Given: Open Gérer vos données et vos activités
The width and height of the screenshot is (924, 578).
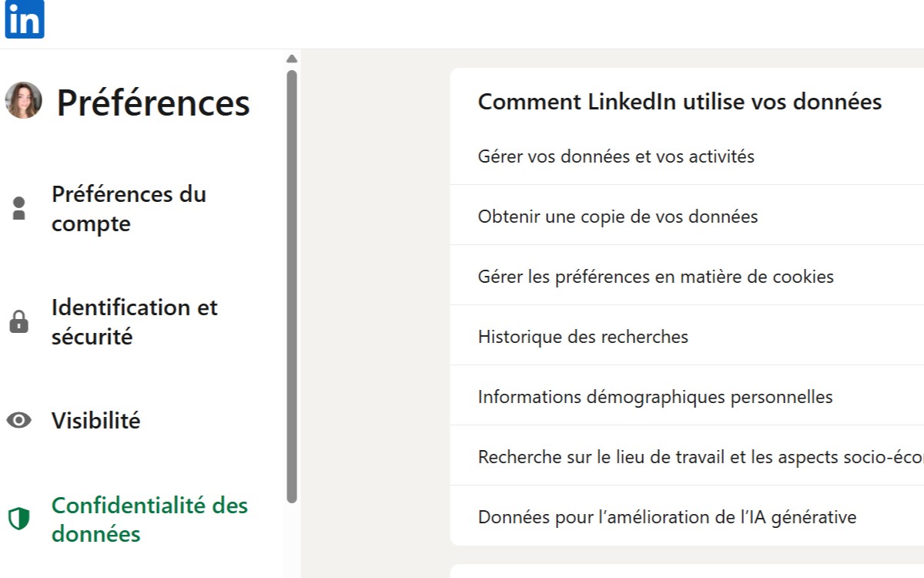Looking at the screenshot, I should coord(616,156).
